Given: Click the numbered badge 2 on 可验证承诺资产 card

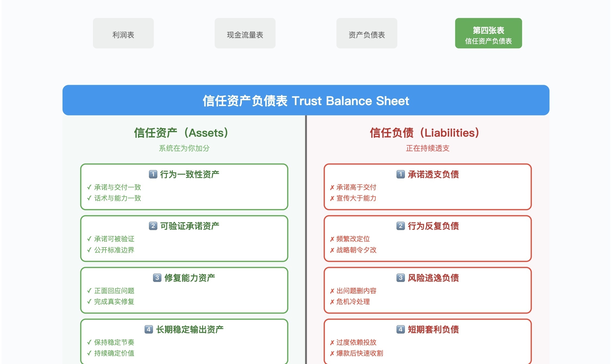Looking at the screenshot, I should [x=152, y=226].
